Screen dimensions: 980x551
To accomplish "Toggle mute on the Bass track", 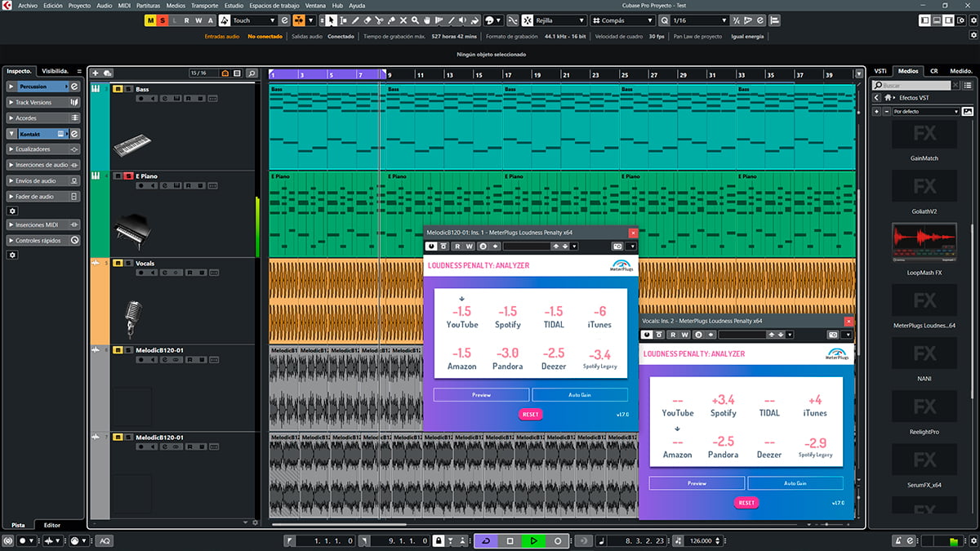I will coord(118,89).
